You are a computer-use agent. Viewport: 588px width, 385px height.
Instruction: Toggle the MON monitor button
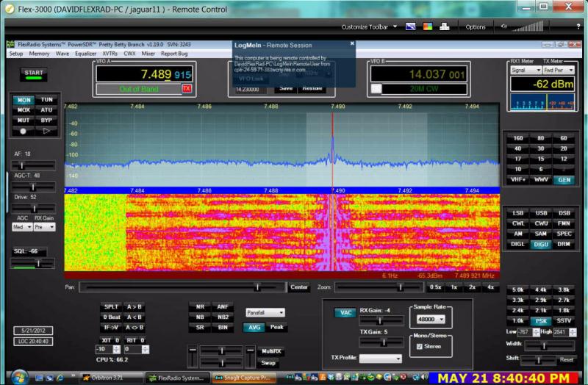[24, 100]
